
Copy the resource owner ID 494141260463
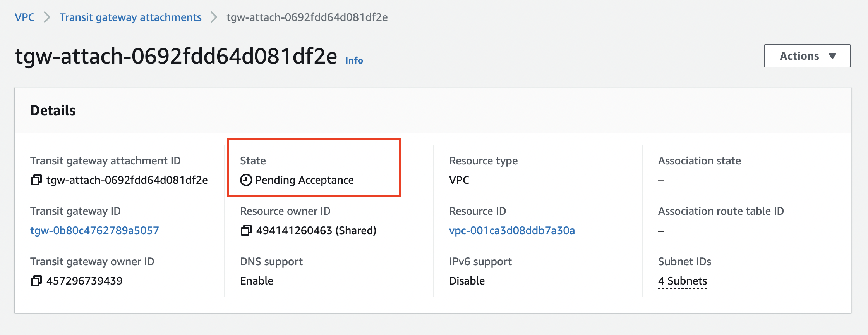click(246, 231)
